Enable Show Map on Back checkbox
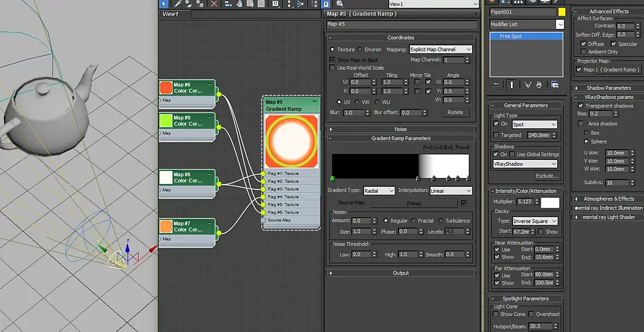The width and height of the screenshot is (644, 332). coord(333,60)
